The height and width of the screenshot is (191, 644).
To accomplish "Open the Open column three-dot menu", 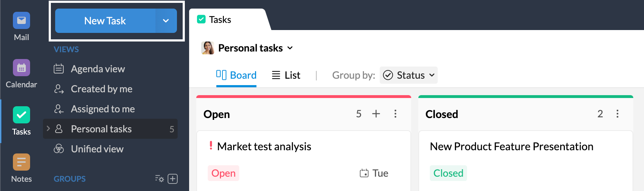I will click(x=395, y=114).
